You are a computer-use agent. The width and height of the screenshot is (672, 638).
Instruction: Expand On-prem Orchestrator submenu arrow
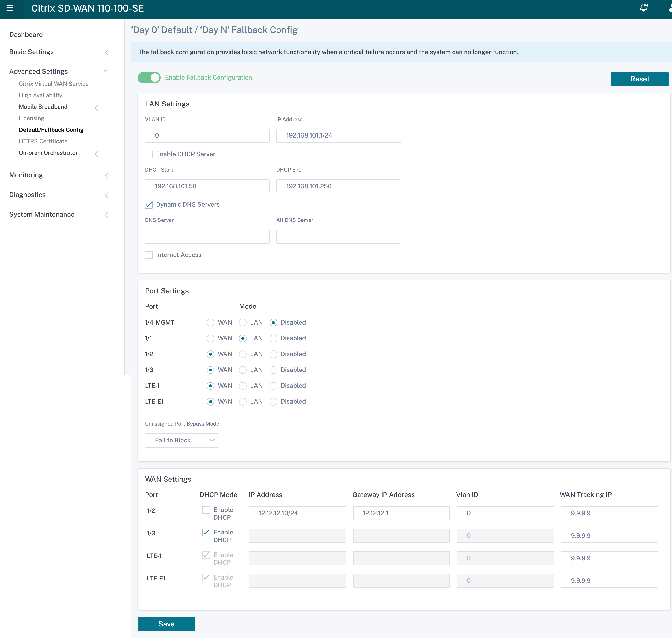click(x=96, y=154)
